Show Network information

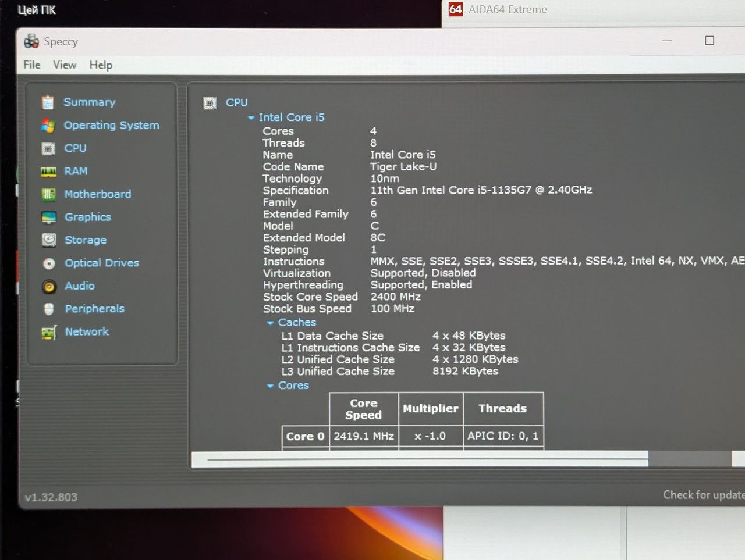[x=87, y=331]
